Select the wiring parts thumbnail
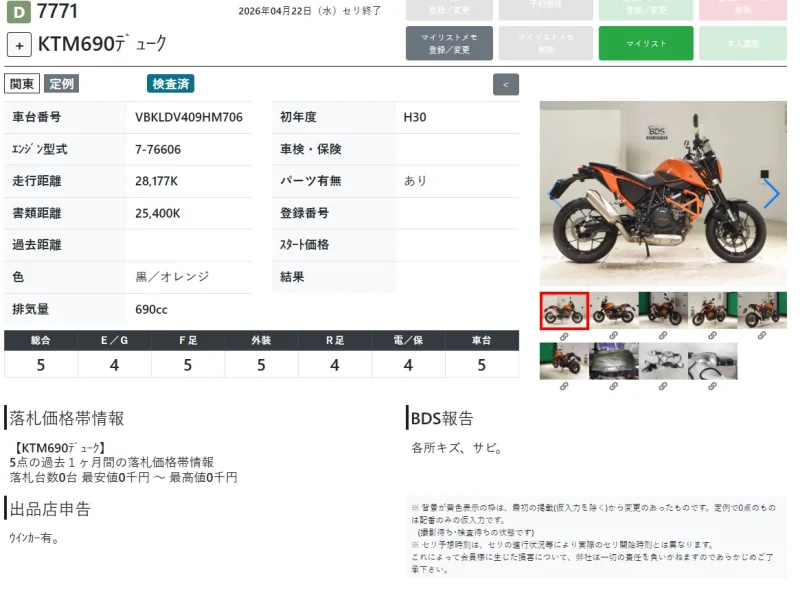 pyautogui.click(x=663, y=361)
